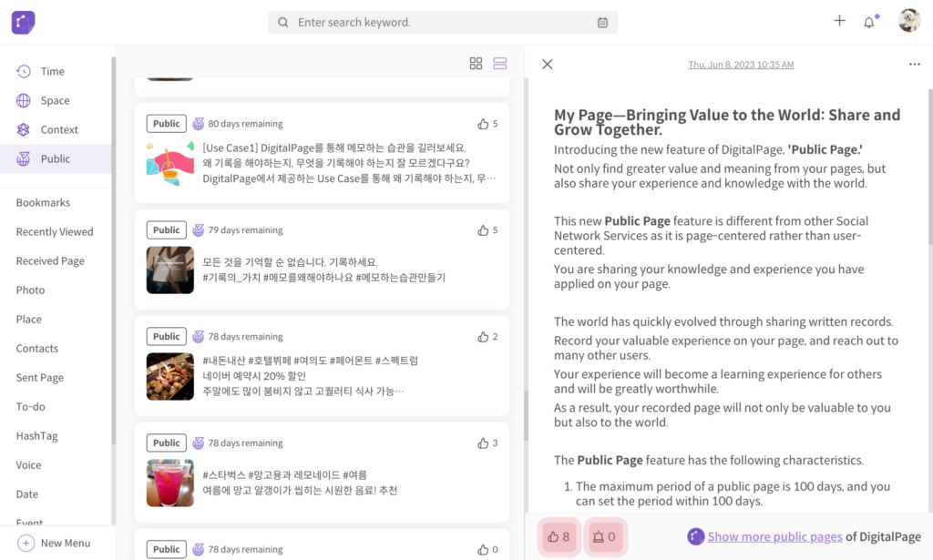Open HashTag menu item
Image resolution: width=933 pixels, height=560 pixels.
coord(36,436)
